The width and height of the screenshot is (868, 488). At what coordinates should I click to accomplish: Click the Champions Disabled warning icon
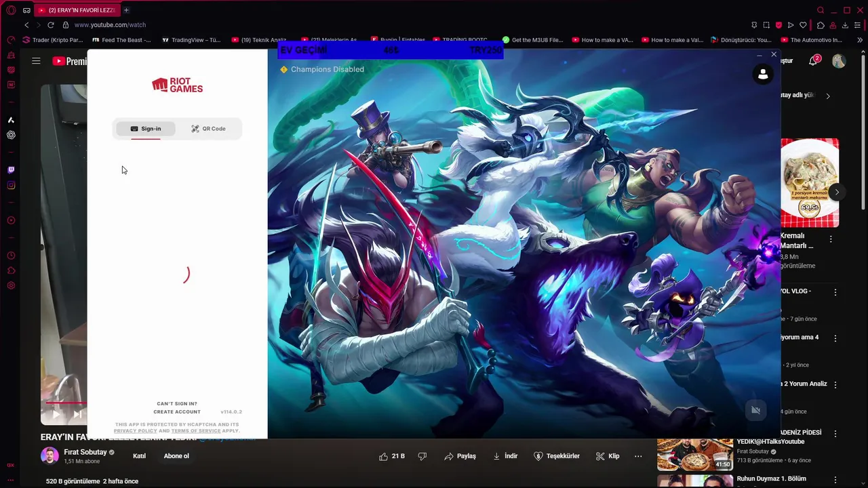[283, 69]
